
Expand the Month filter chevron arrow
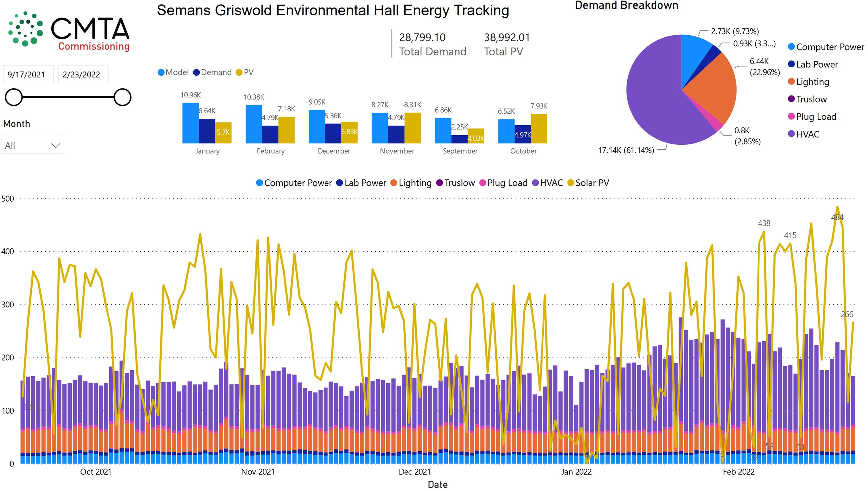click(56, 145)
